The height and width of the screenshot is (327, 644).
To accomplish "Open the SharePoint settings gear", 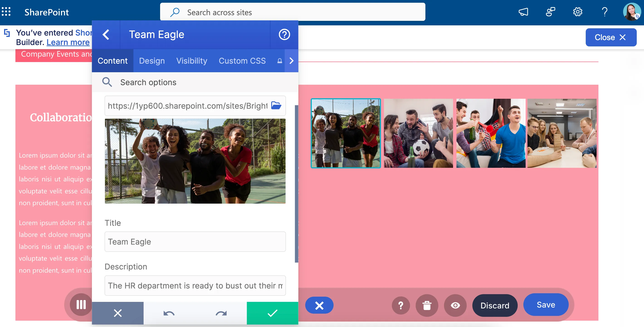I will point(578,12).
